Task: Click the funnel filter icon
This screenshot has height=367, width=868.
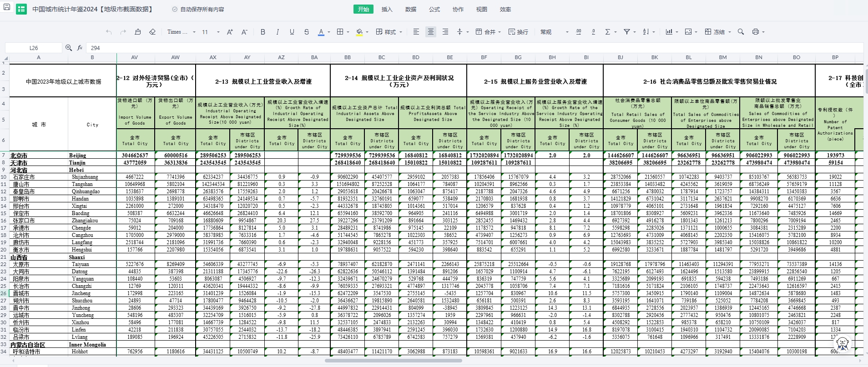Action: click(x=627, y=32)
